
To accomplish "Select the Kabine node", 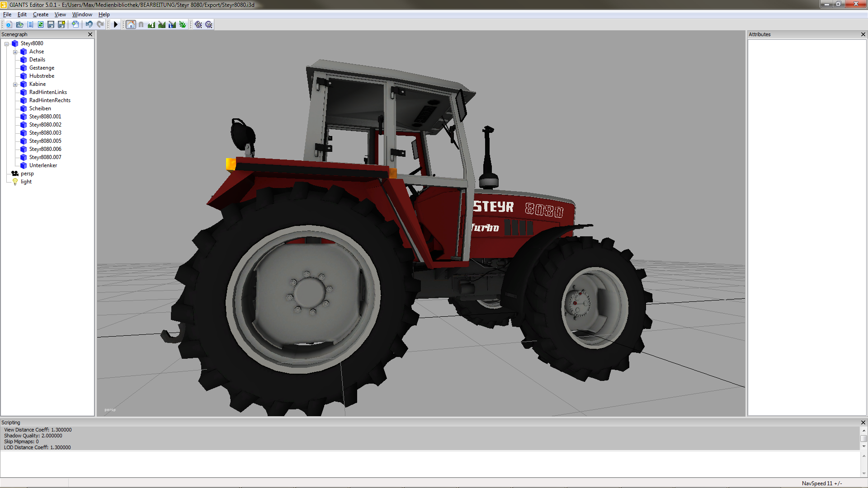I will 38,84.
